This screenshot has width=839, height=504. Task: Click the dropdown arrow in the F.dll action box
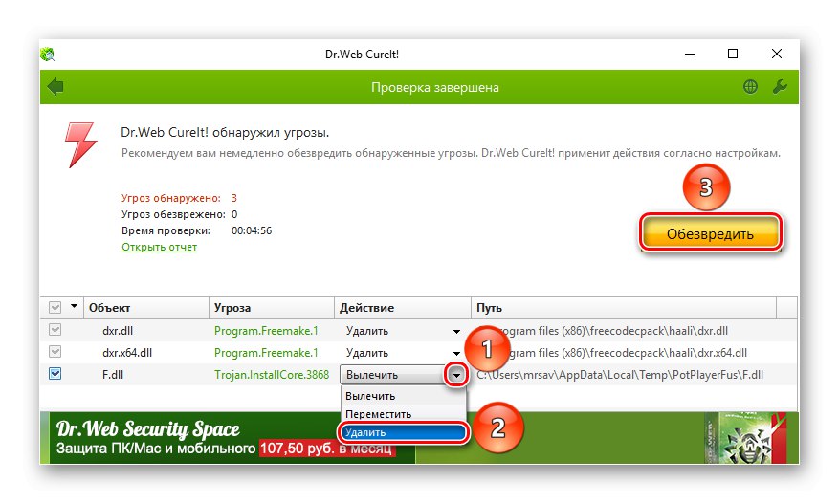456,375
